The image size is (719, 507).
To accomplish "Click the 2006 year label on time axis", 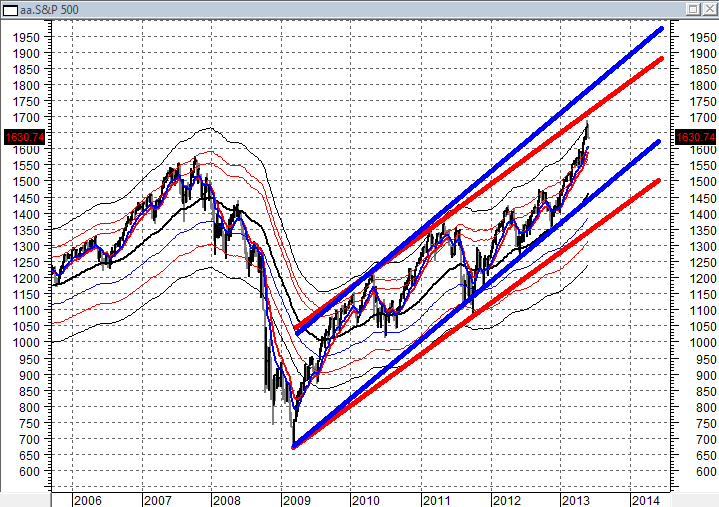I will pos(87,500).
